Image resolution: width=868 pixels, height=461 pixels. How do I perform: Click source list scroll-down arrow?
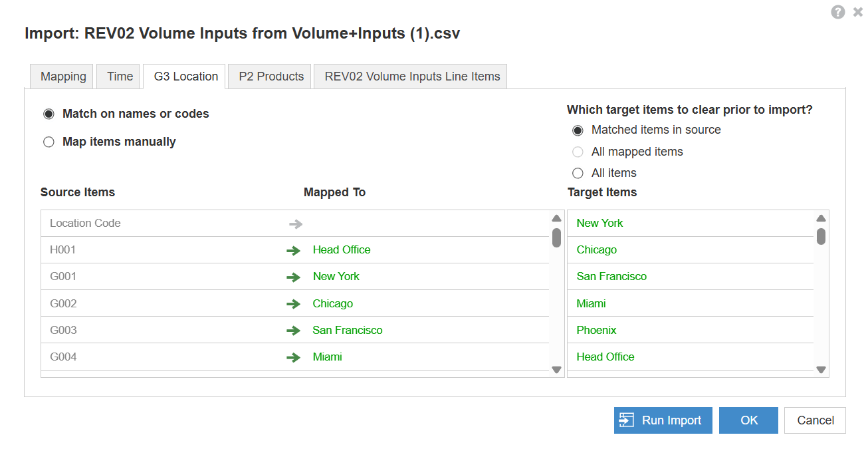[557, 370]
